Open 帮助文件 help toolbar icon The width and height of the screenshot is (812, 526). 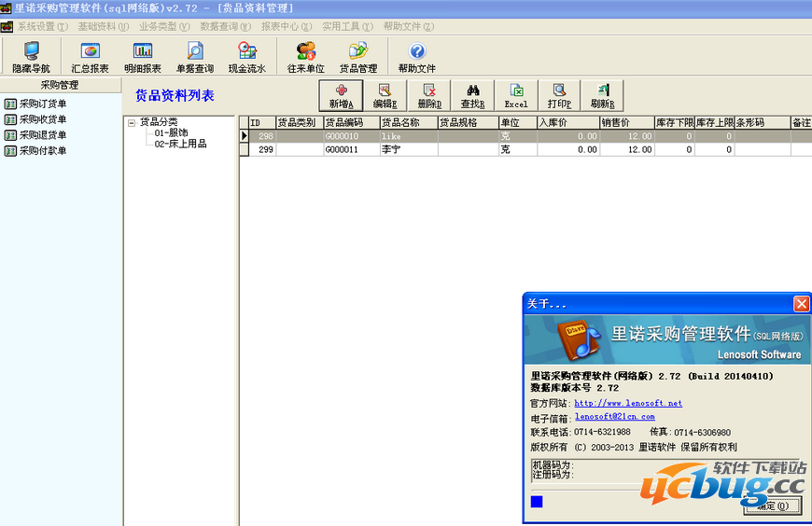(417, 57)
